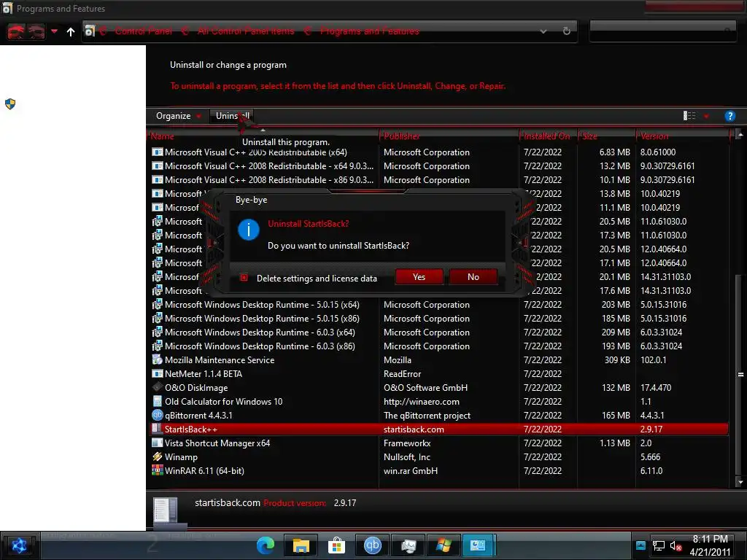Click the StartIsBack++ row icon
This screenshot has width=747, height=560.
[x=157, y=429]
